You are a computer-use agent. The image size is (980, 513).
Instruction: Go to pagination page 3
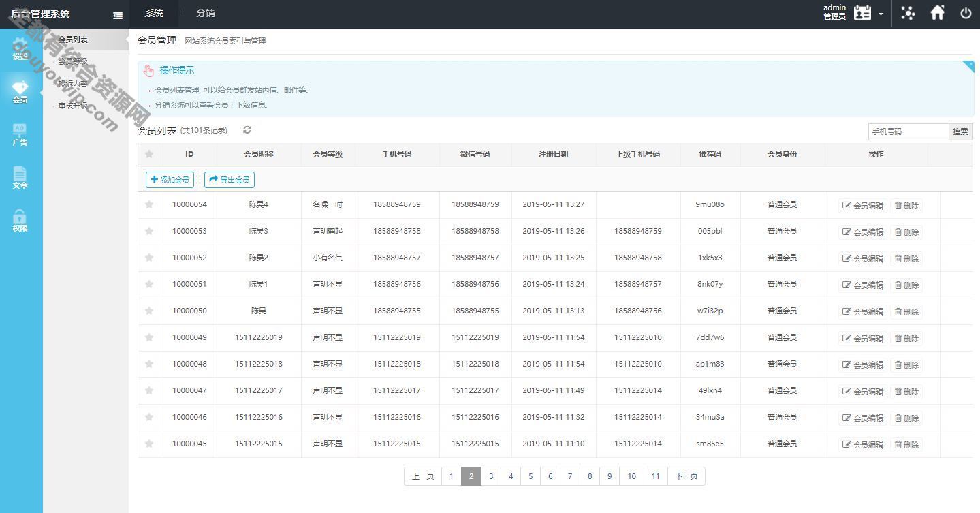pos(491,476)
